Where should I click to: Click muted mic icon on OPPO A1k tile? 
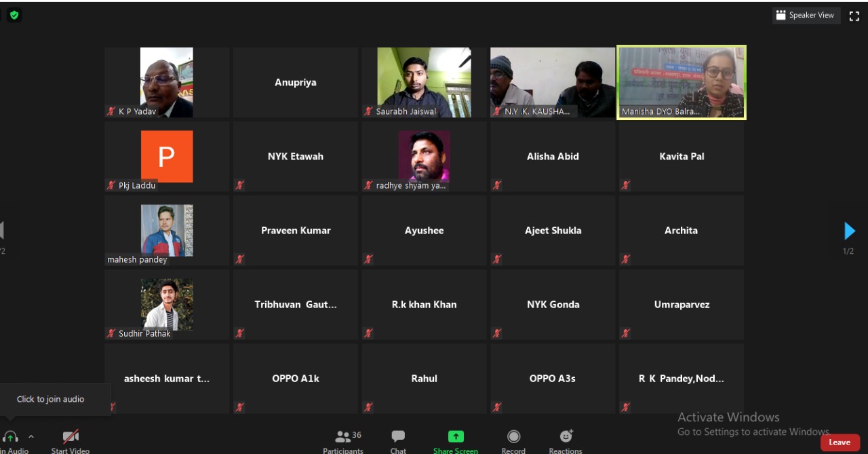pyautogui.click(x=239, y=407)
